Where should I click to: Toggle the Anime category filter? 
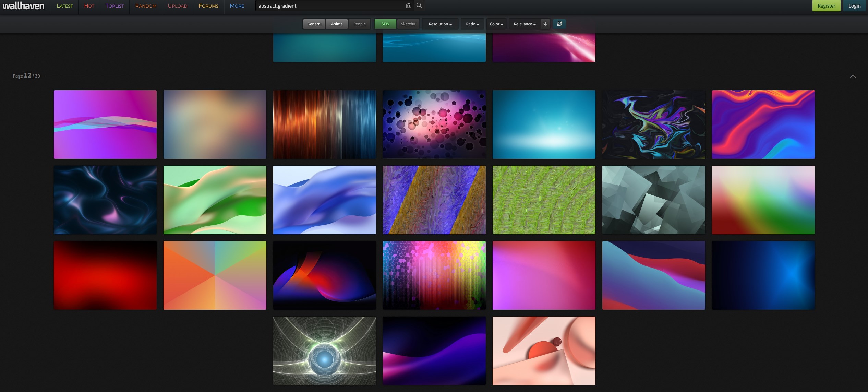pyautogui.click(x=337, y=24)
